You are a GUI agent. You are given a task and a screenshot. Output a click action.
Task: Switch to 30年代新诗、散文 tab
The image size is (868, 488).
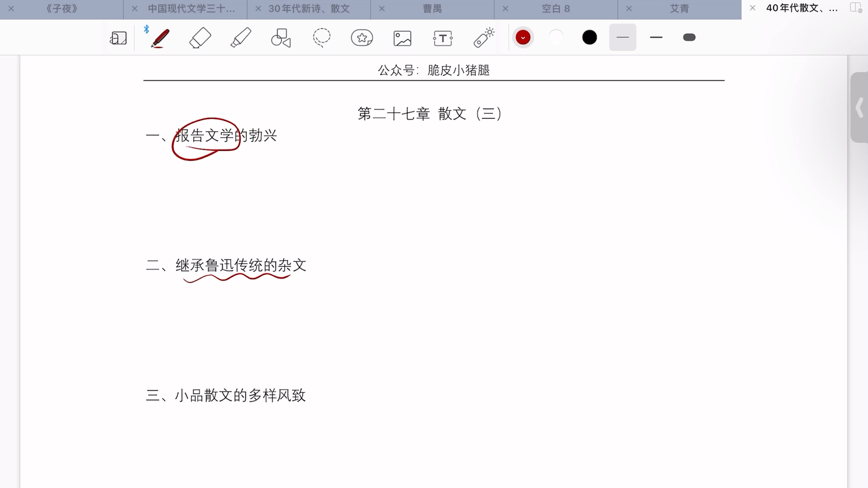pyautogui.click(x=309, y=9)
